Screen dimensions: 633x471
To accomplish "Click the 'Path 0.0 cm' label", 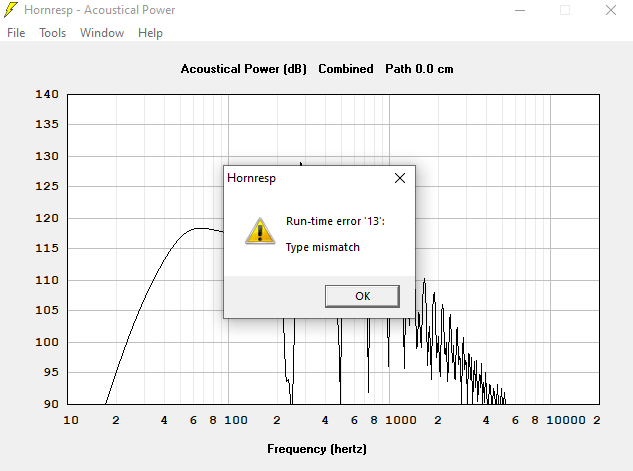I will click(x=419, y=69).
